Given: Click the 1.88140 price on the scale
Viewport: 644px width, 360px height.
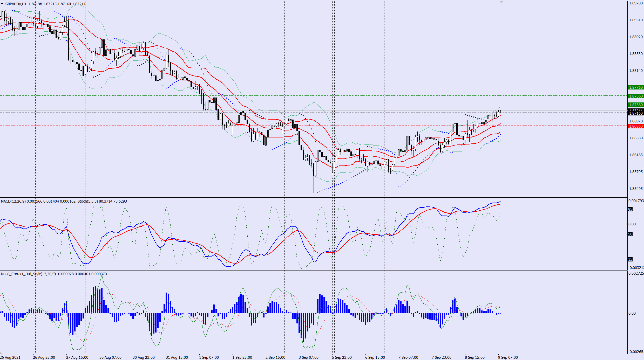Looking at the screenshot, I should click(636, 71).
